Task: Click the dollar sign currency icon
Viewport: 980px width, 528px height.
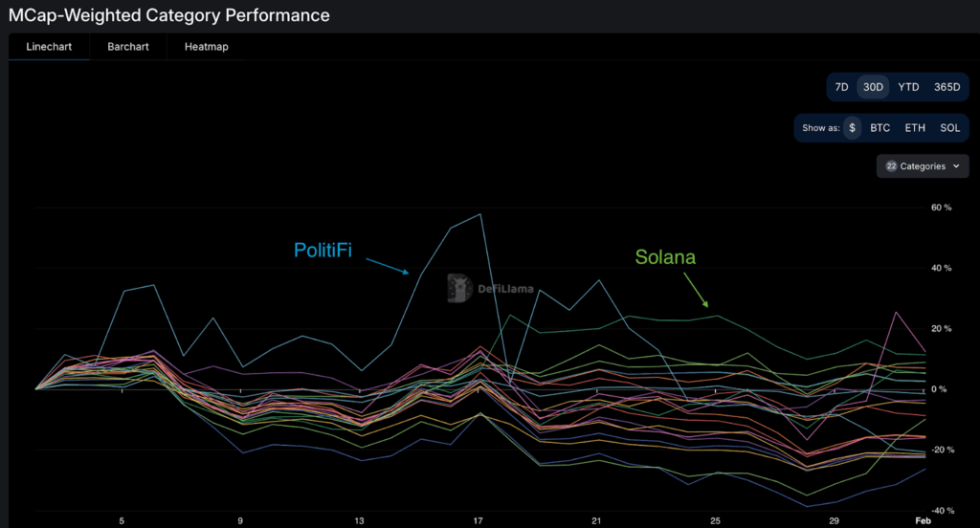Action: pyautogui.click(x=852, y=127)
